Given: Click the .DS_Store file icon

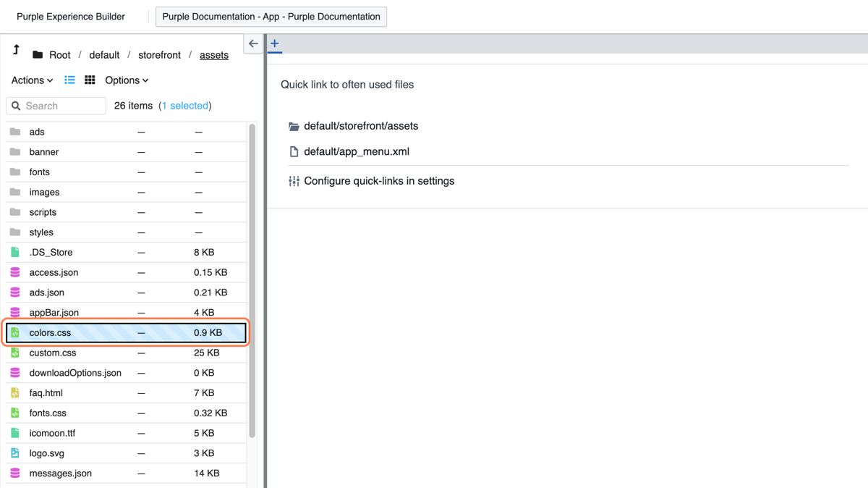Looking at the screenshot, I should click(x=15, y=252).
